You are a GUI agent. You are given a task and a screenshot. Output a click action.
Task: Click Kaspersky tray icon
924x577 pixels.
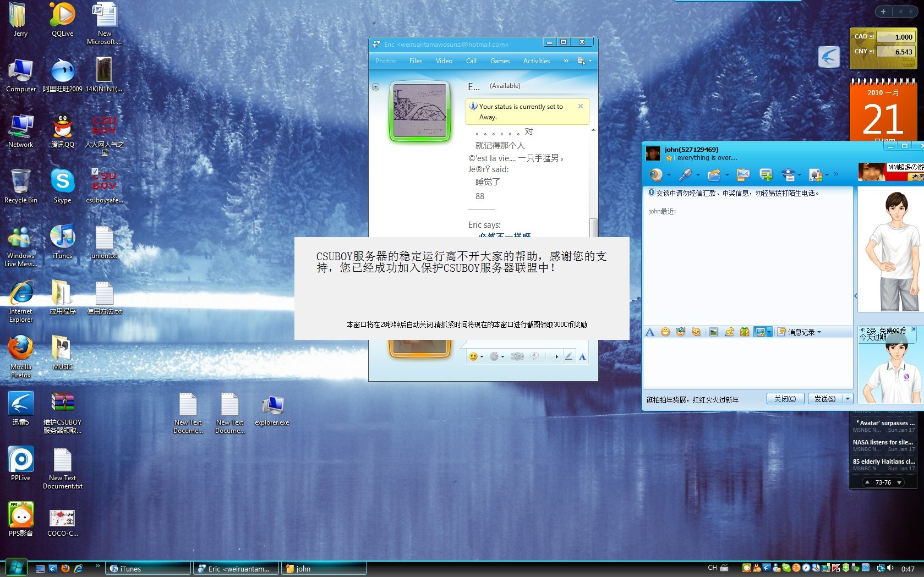836,568
